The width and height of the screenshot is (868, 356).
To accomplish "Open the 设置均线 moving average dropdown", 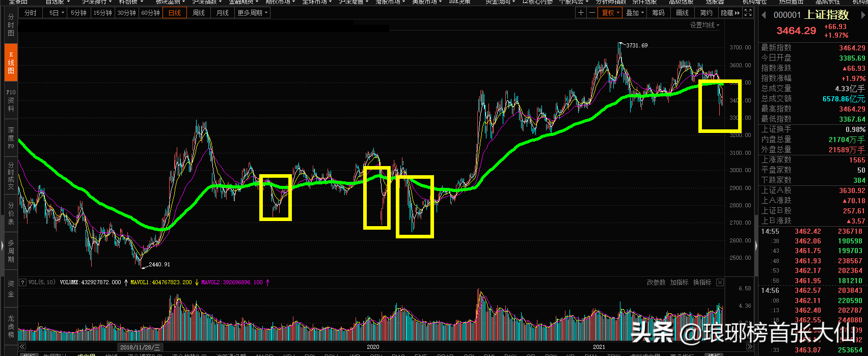I will pyautogui.click(x=704, y=25).
